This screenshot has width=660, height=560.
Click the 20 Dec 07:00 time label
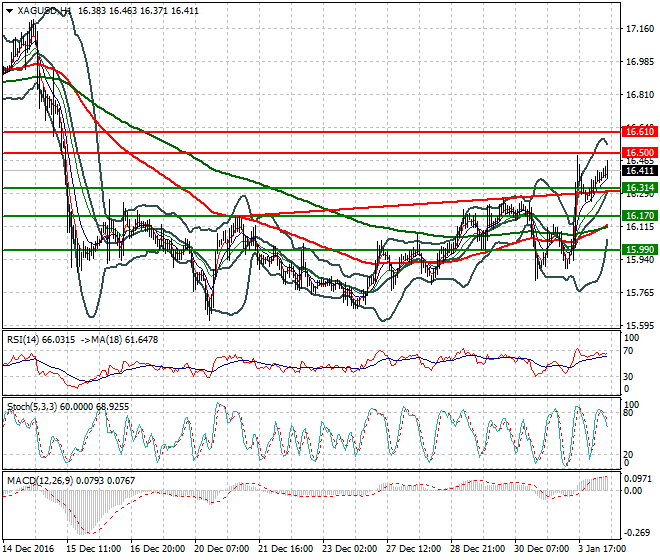pos(222,549)
